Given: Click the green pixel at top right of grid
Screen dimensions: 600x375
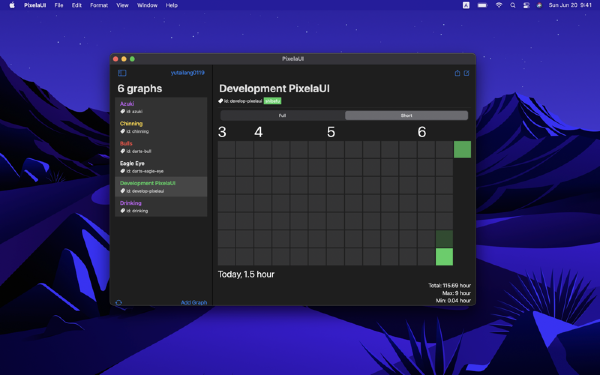Looking at the screenshot, I should (462, 150).
